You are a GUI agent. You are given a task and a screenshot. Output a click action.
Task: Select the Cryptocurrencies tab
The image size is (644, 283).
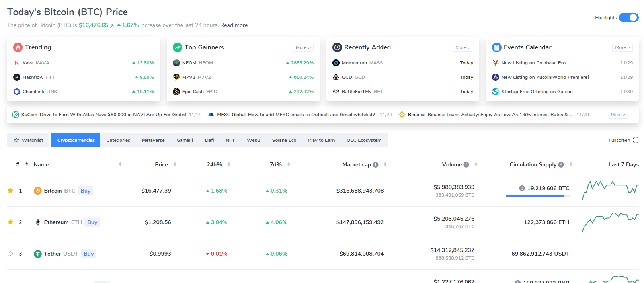click(76, 140)
